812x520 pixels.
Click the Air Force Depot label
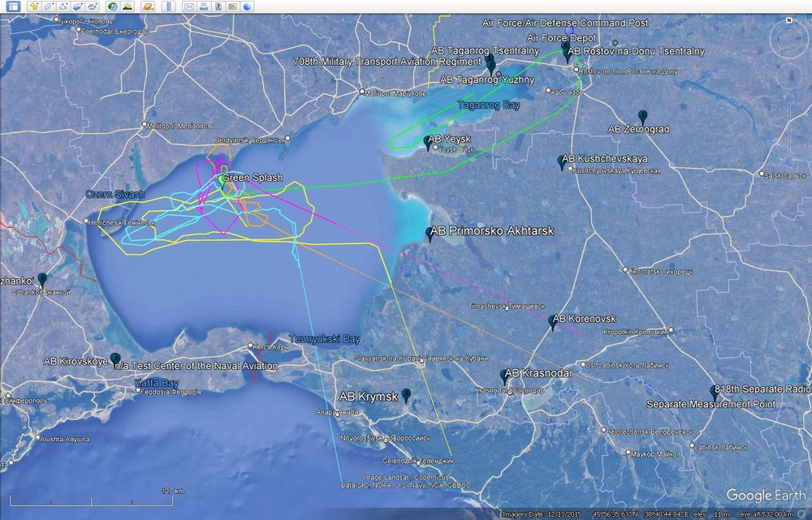pyautogui.click(x=561, y=38)
